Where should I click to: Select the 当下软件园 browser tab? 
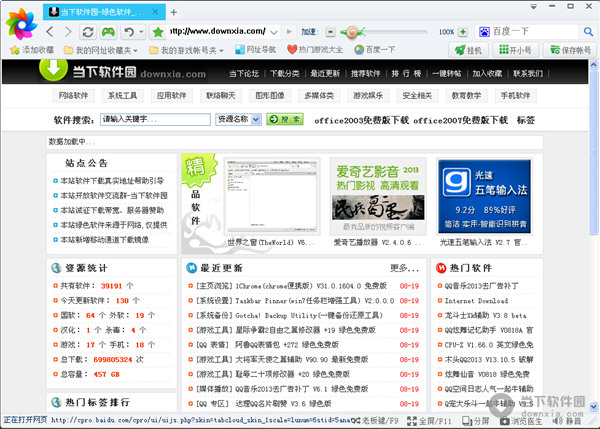point(104,12)
